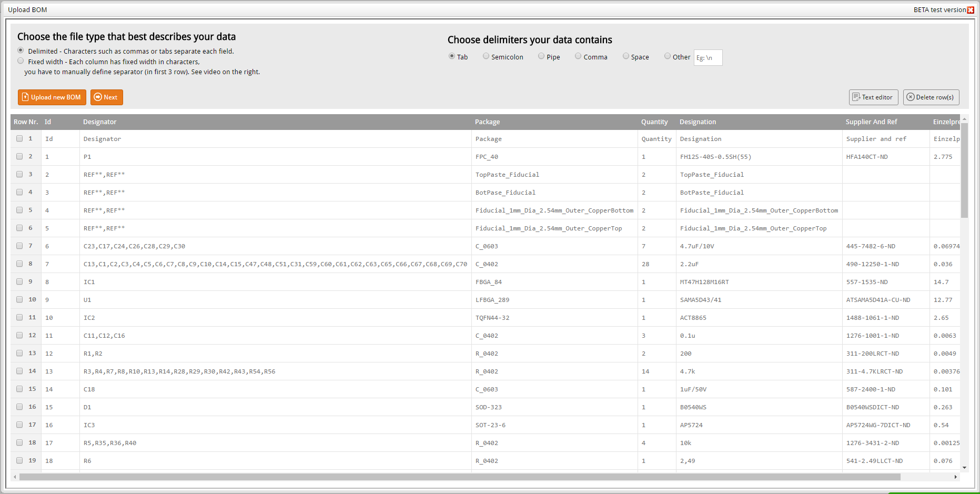The width and height of the screenshot is (980, 494).
Task: Click the cell 'FBGA_84'
Action: point(554,282)
